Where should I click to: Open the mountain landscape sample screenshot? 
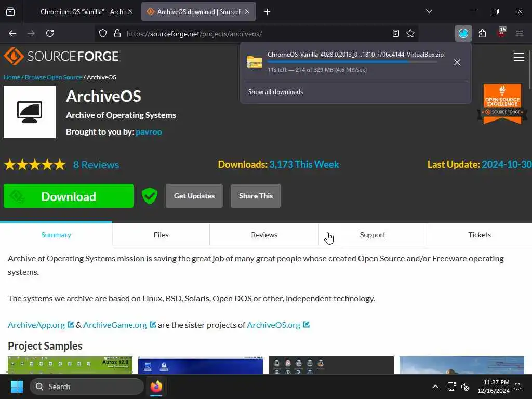[462, 365]
